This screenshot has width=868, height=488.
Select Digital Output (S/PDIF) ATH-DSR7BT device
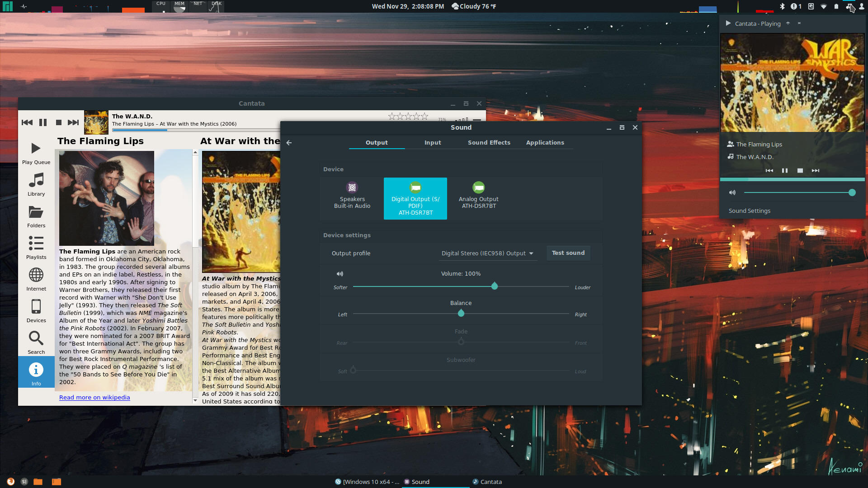point(415,198)
